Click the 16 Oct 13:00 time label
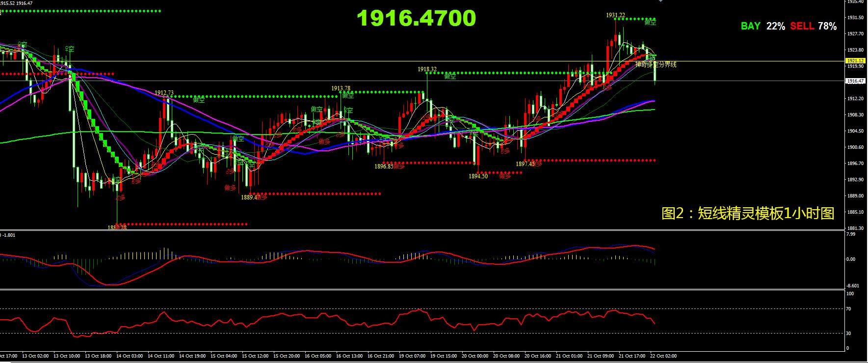 point(349,356)
